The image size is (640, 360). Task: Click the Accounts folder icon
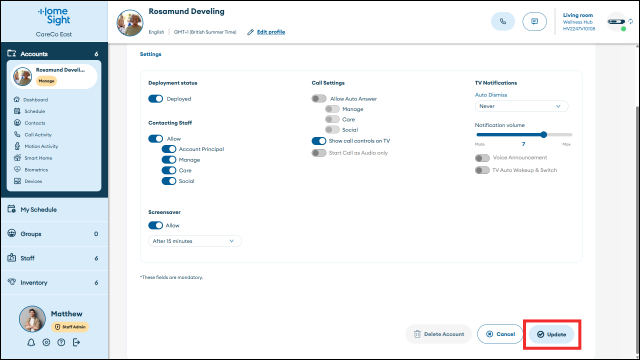tap(11, 53)
